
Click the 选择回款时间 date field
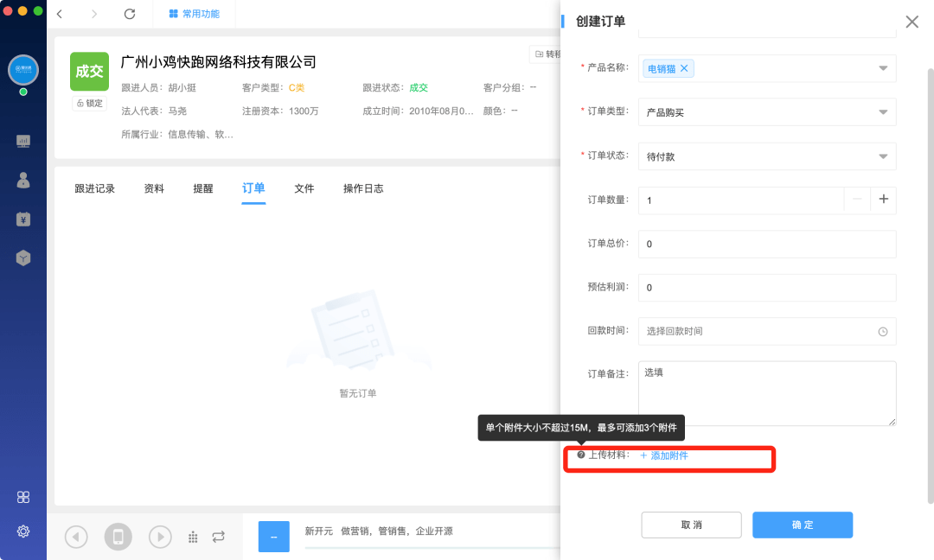[767, 332]
